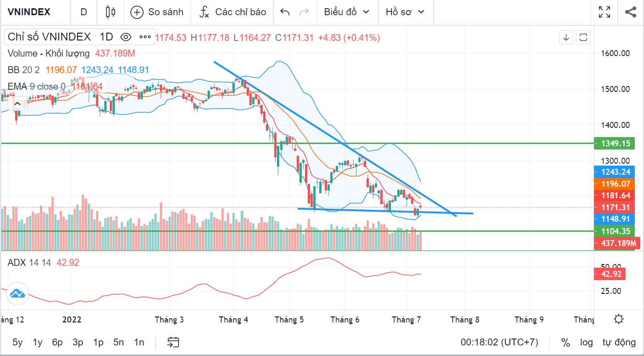Click the 1181.64 EMA price label
The image size is (644, 356).
click(x=614, y=195)
